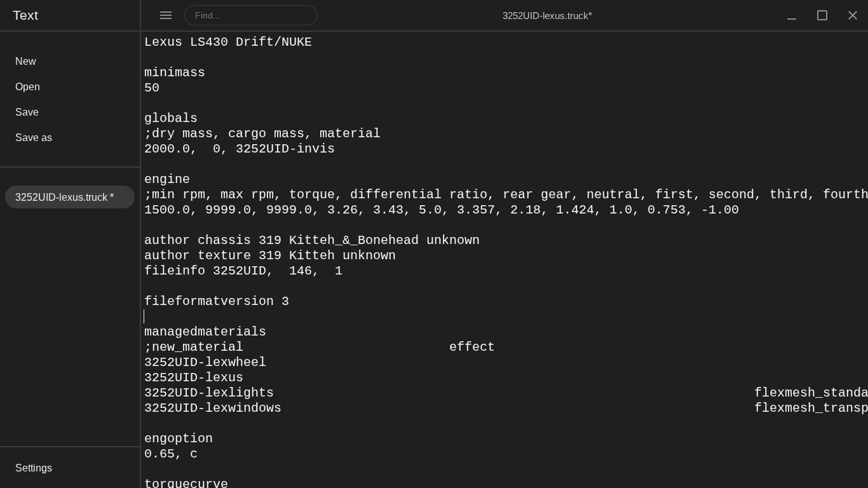Close the text editor window
The image size is (868, 488).
(x=853, y=15)
